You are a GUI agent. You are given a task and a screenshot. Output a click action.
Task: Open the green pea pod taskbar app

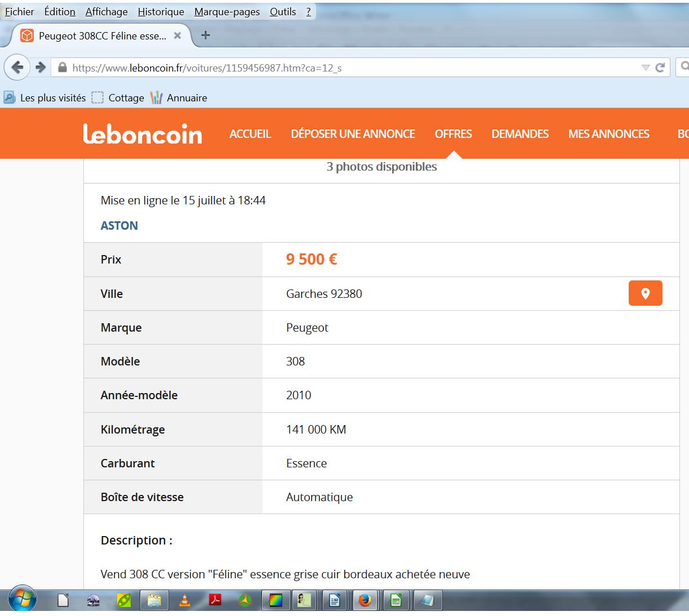[x=124, y=601]
